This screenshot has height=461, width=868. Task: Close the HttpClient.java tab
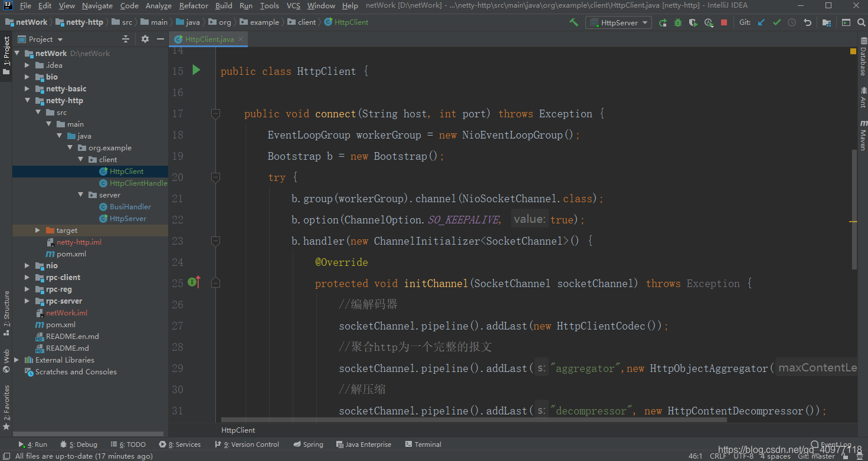(x=240, y=39)
